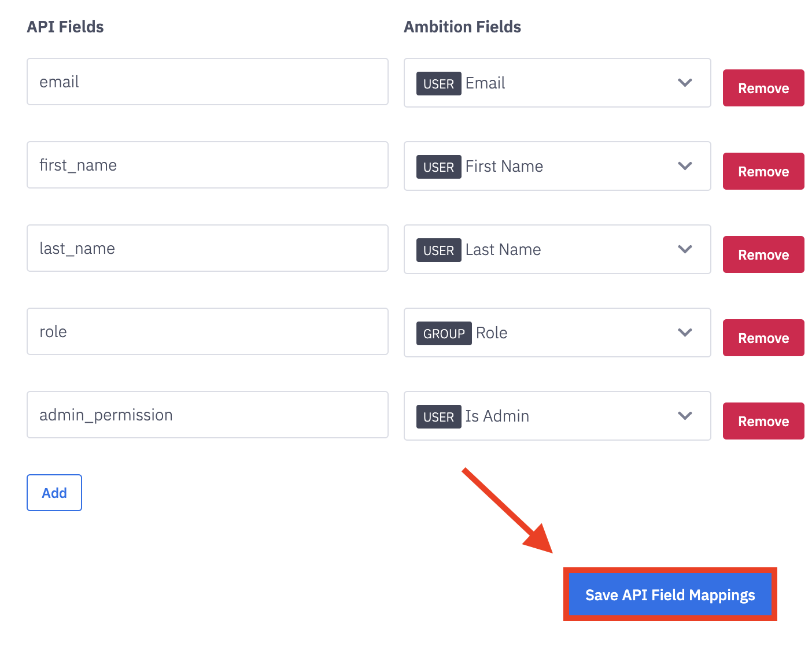This screenshot has height=650, width=812.
Task: Click the first_name API field input
Action: 207,165
